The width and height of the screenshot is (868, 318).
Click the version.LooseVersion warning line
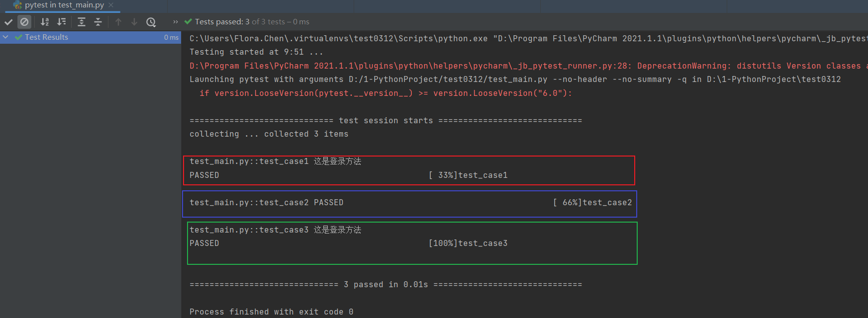[x=386, y=93]
